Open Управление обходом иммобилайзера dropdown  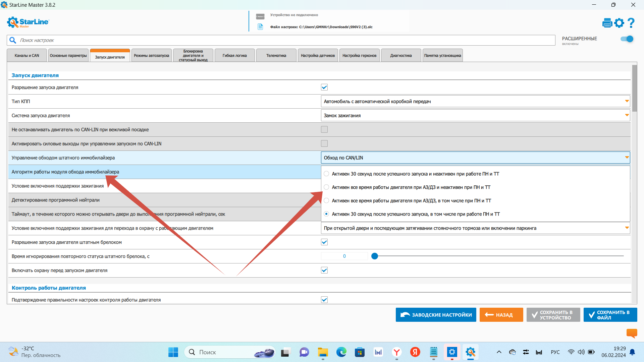[475, 158]
